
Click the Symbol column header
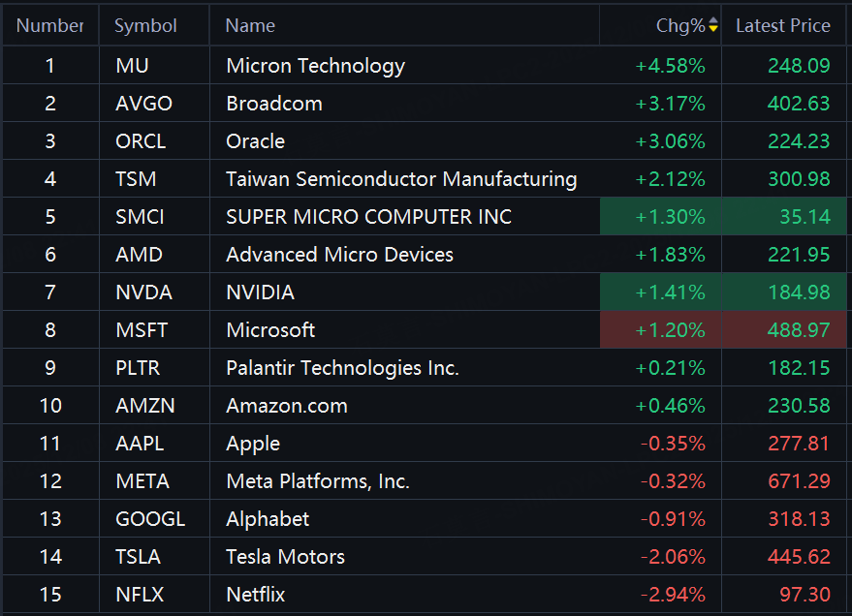(x=145, y=25)
